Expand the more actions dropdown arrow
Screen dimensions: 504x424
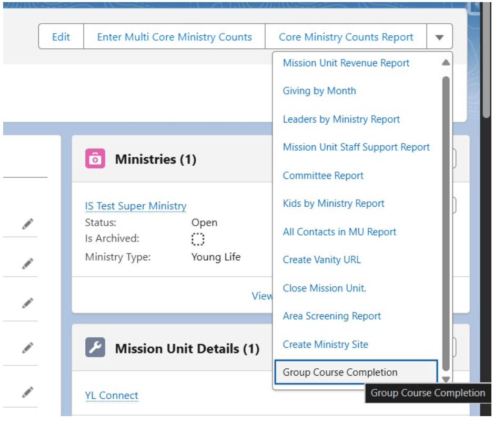(440, 37)
